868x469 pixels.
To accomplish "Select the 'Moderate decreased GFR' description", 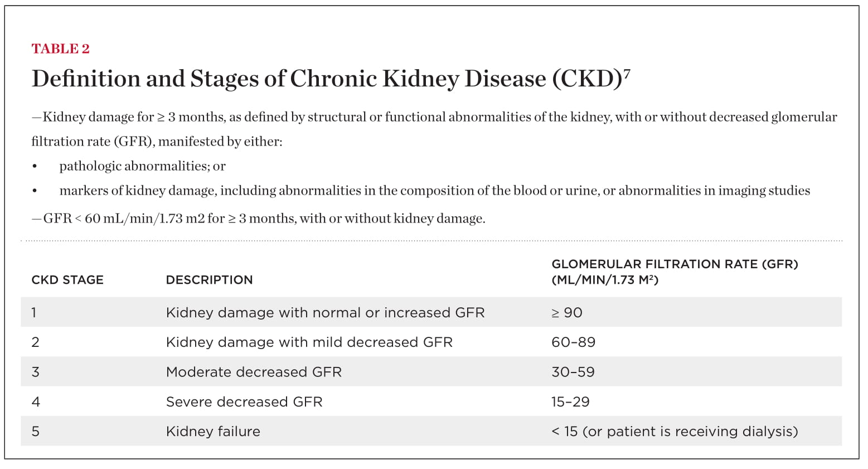I will pos(254,372).
